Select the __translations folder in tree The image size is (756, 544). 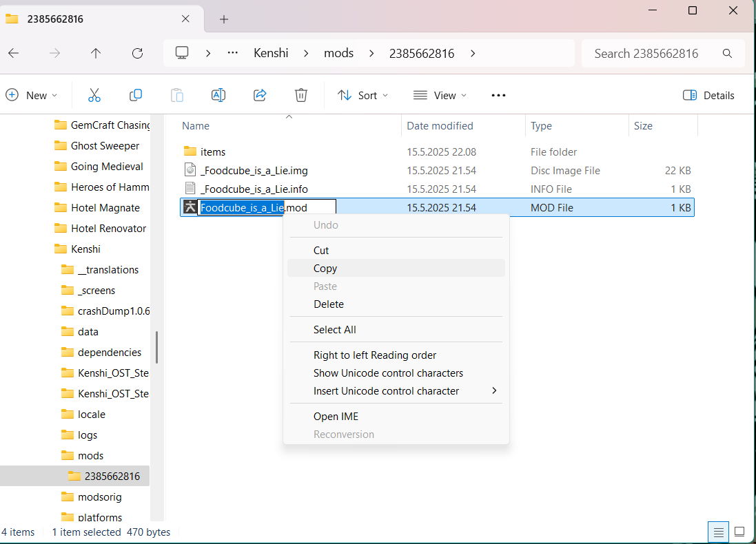108,270
